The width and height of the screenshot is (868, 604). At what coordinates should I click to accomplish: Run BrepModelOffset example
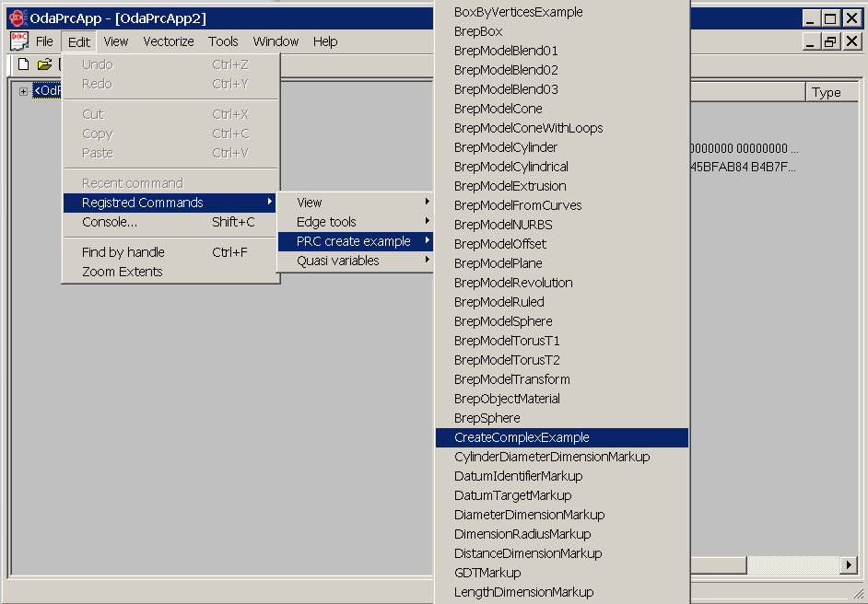click(562, 245)
